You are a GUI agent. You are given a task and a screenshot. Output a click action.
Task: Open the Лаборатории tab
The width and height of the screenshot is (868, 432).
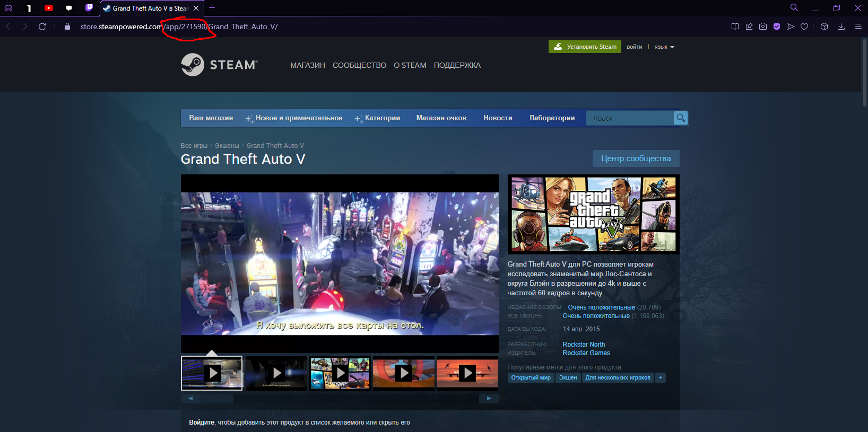click(x=552, y=118)
